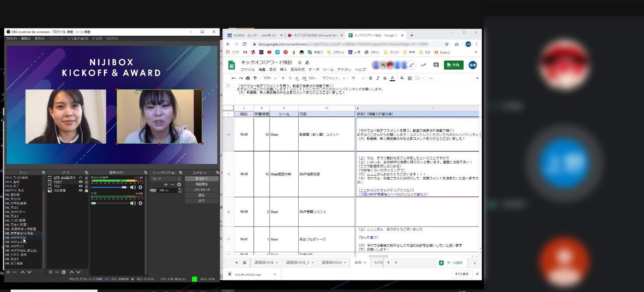Viewport: 644px width, 292px height.
Task: Open cell fill color picker
Action: pos(402,78)
